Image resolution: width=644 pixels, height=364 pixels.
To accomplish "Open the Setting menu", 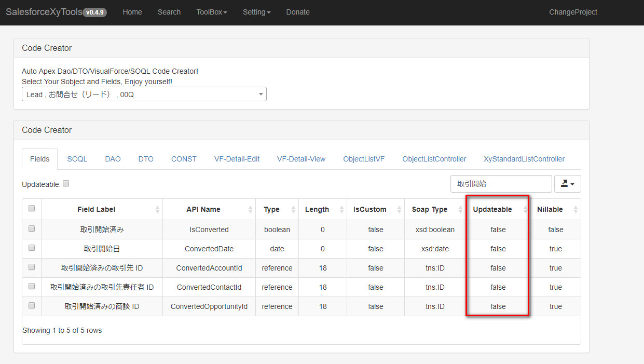I will point(256,12).
